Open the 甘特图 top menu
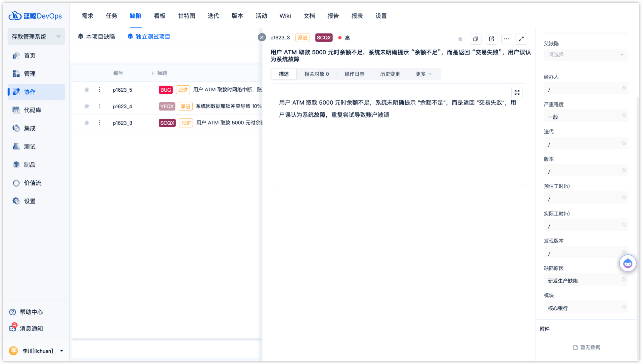642x364 pixels. click(x=186, y=16)
